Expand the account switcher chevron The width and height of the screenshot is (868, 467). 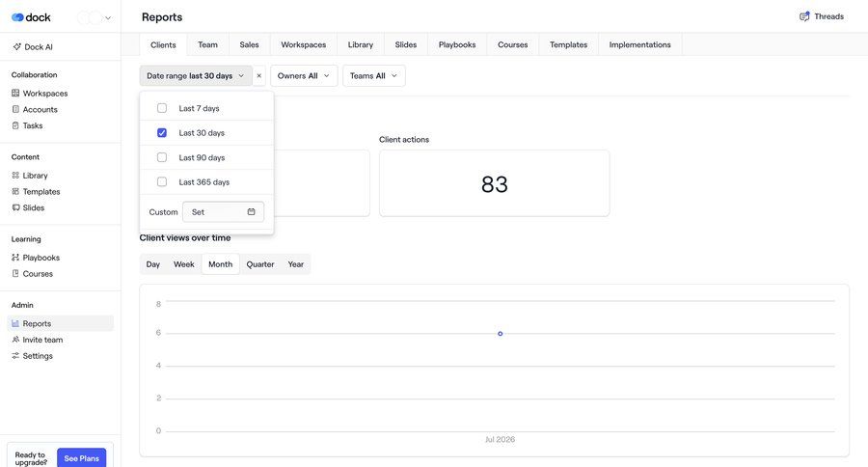[108, 17]
